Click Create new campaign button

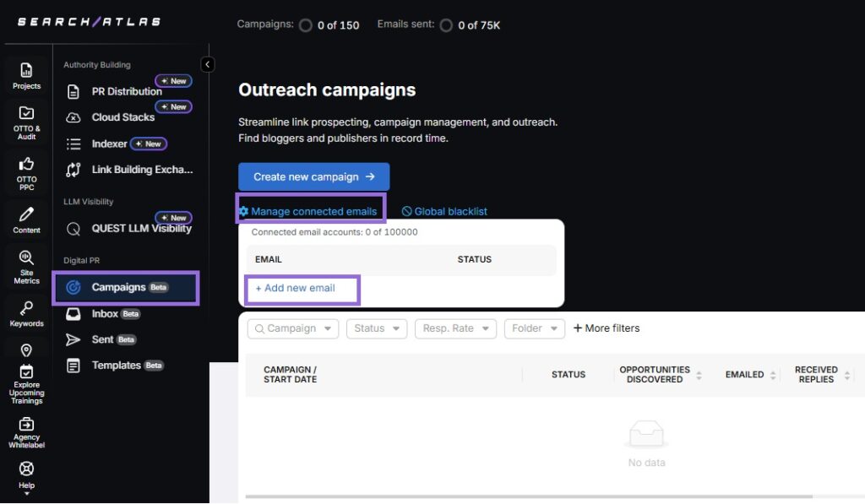[314, 176]
